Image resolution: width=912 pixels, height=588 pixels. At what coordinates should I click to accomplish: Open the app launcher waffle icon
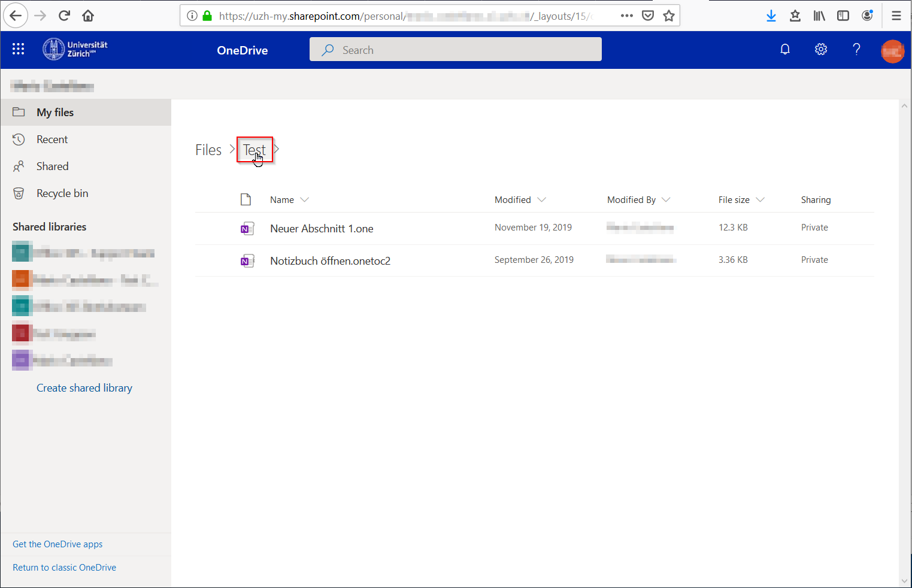(x=18, y=49)
